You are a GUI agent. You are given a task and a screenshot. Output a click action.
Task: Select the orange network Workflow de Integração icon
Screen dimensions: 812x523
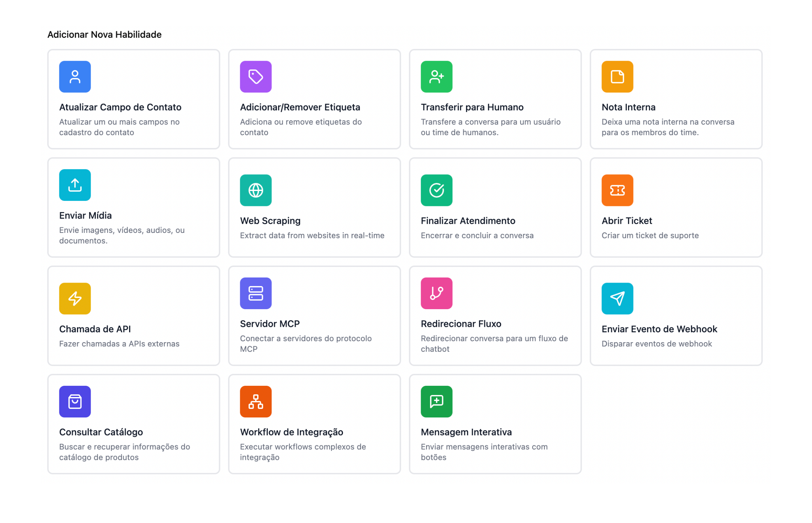tap(255, 401)
